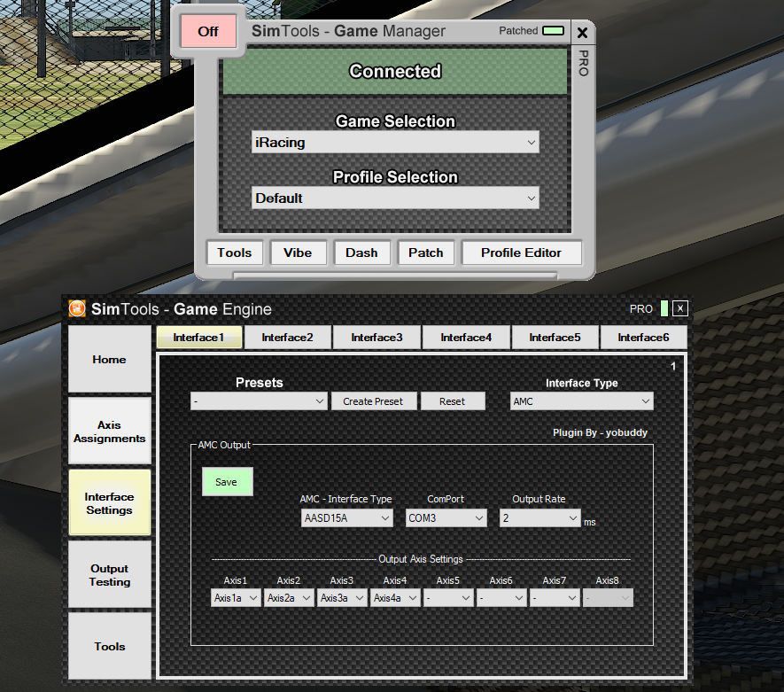Open Tools in Game Engine sidebar
784x692 pixels.
tap(110, 646)
